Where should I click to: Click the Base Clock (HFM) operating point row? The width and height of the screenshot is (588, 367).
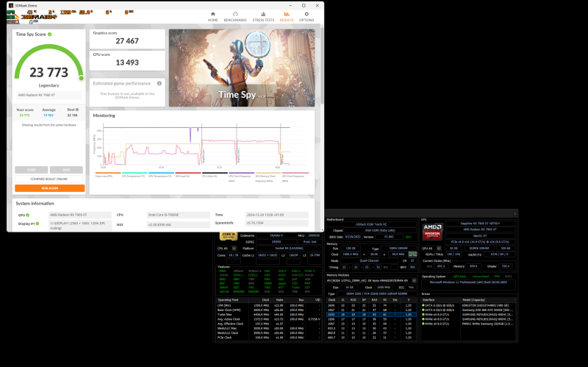coord(269,310)
